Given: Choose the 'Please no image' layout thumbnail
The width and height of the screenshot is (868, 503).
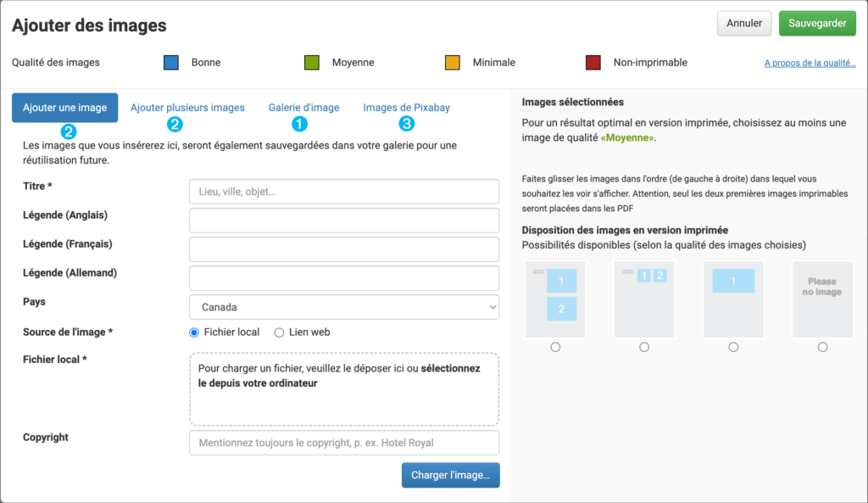Looking at the screenshot, I should tap(822, 299).
